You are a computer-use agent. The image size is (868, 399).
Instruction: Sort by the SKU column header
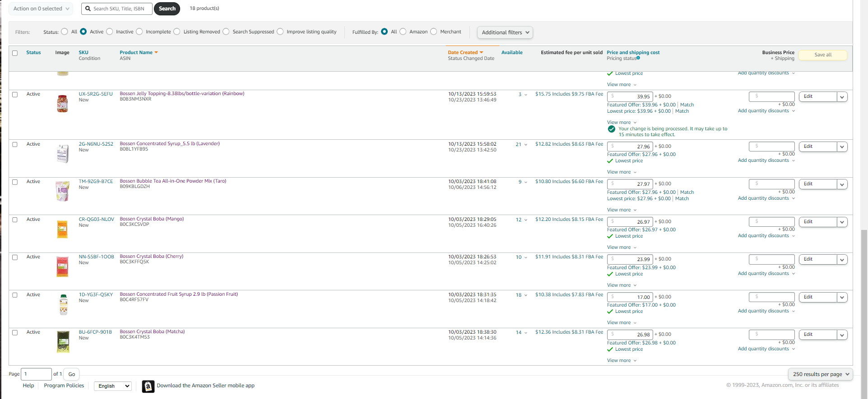click(x=84, y=53)
